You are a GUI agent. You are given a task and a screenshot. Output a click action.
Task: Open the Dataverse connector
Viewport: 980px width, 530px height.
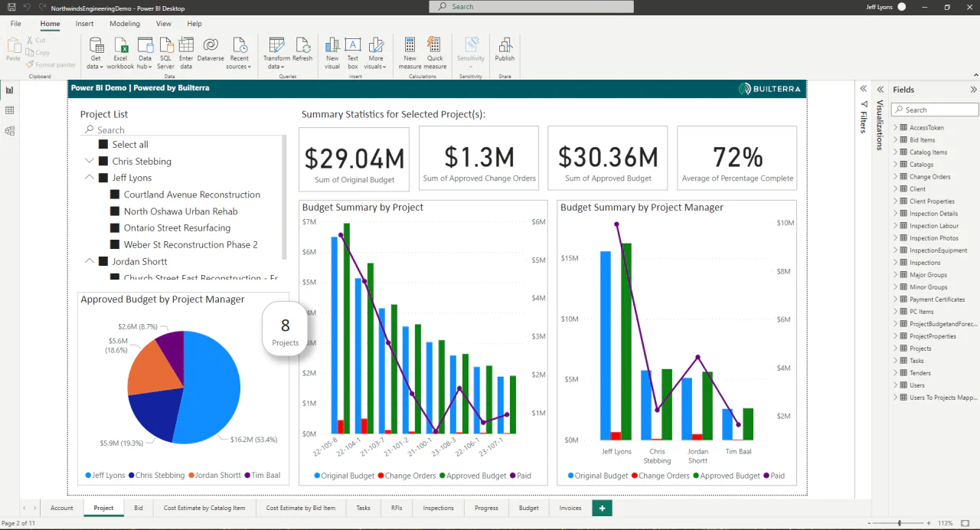(211, 49)
